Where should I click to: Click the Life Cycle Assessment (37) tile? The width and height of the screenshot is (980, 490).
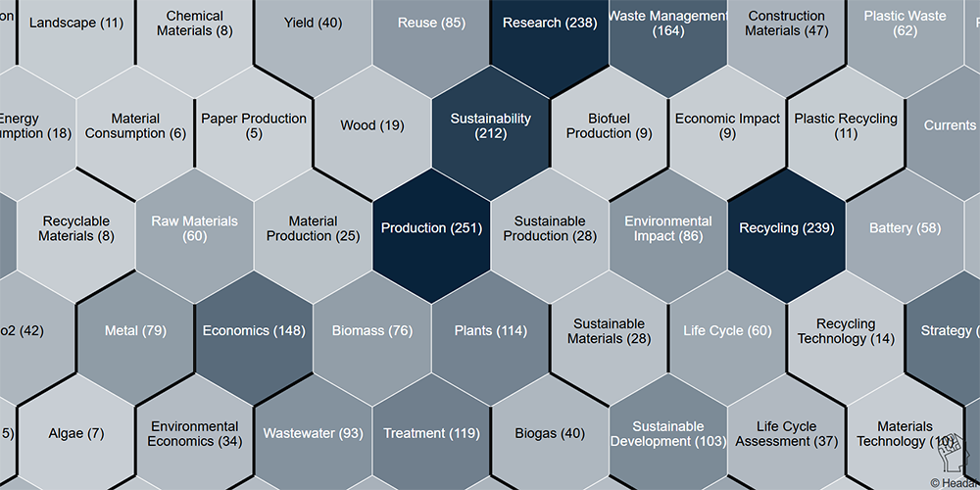click(786, 434)
